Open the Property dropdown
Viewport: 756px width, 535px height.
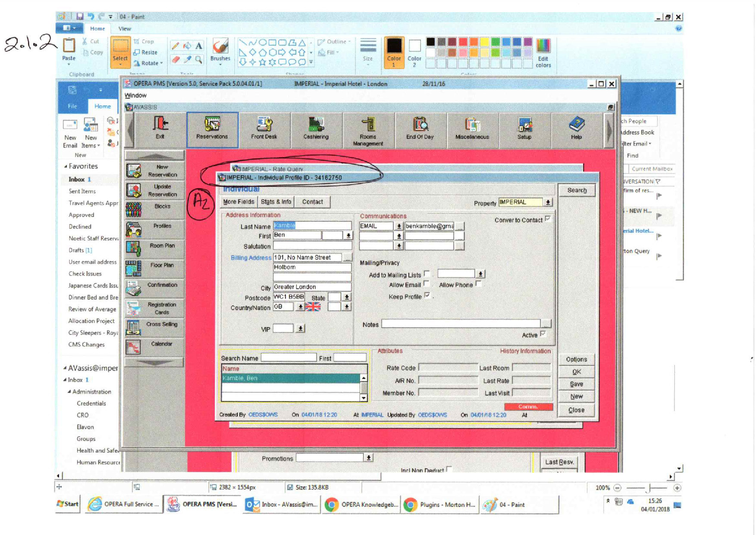(548, 202)
